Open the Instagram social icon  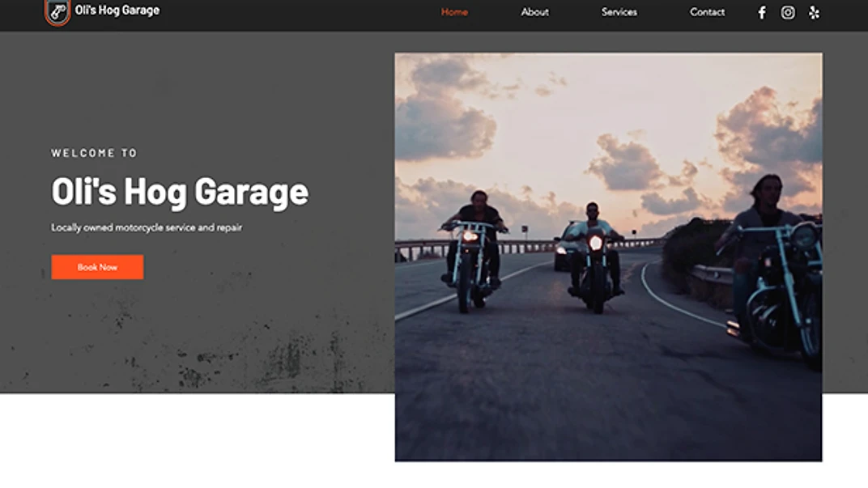point(788,12)
